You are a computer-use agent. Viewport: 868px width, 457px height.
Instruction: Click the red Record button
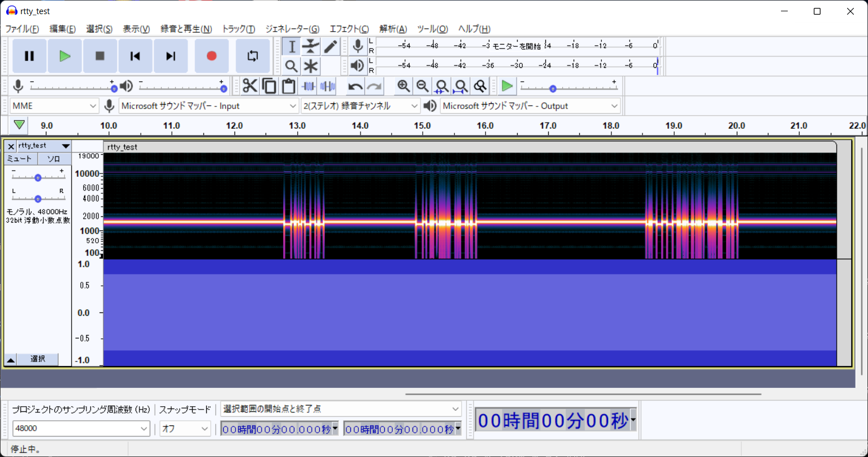click(211, 56)
